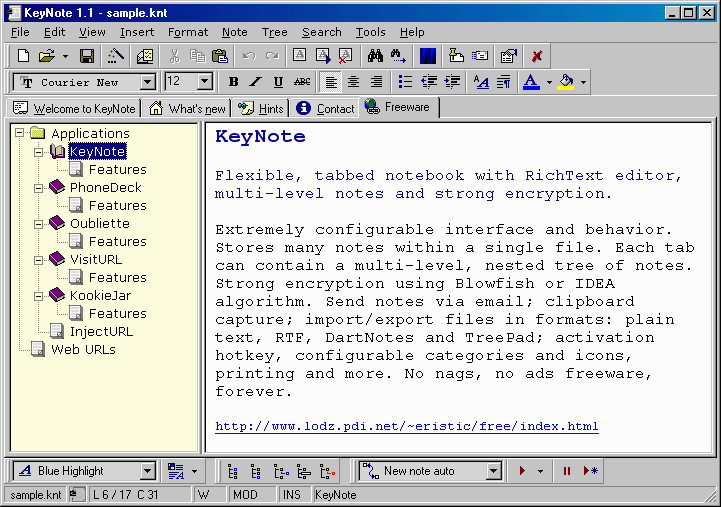The image size is (721, 507).
Task: Click the pause macro button
Action: click(x=566, y=471)
